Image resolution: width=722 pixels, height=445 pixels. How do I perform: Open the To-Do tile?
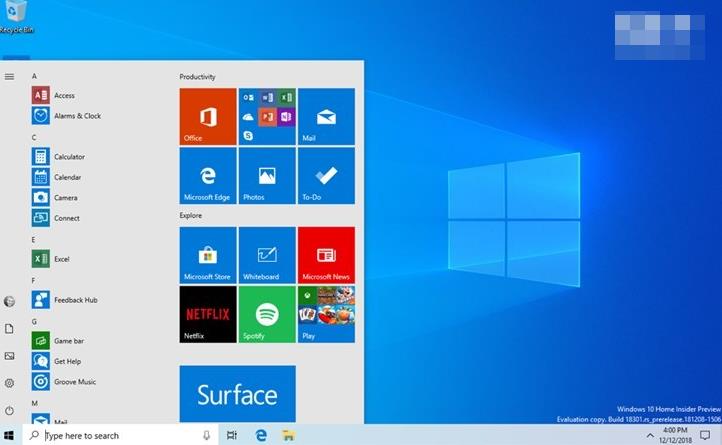(x=326, y=176)
